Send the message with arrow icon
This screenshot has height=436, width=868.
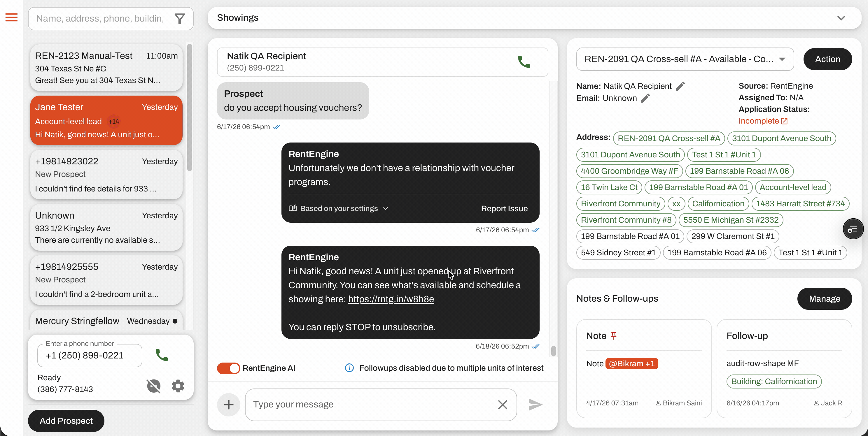[535, 405]
